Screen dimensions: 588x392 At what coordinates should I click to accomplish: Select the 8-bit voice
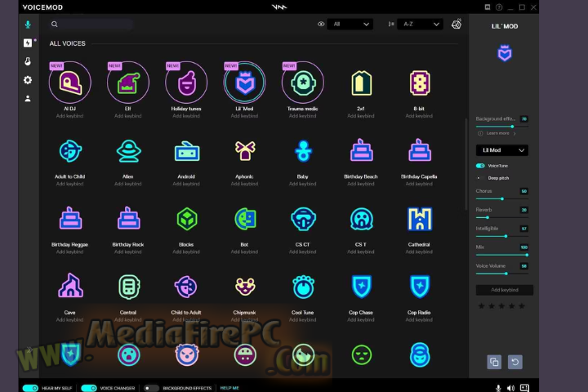coord(419,83)
